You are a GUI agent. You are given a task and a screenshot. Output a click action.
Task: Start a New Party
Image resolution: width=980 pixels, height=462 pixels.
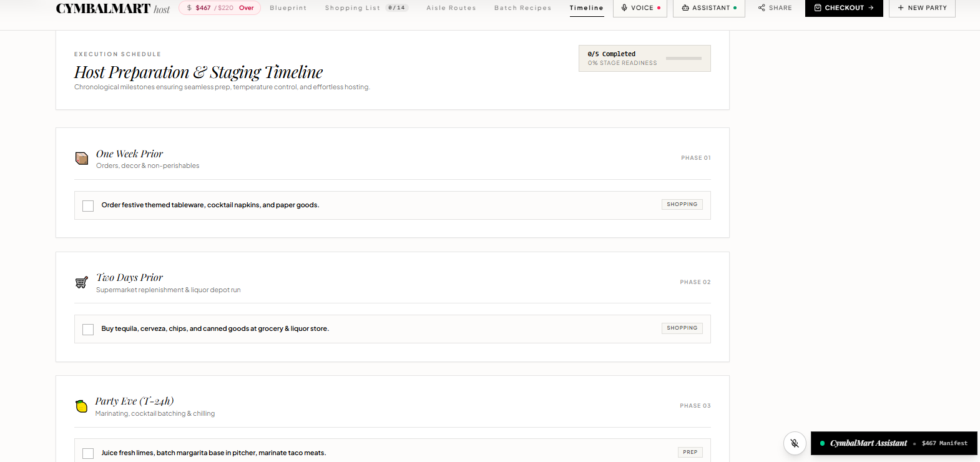[922, 8]
